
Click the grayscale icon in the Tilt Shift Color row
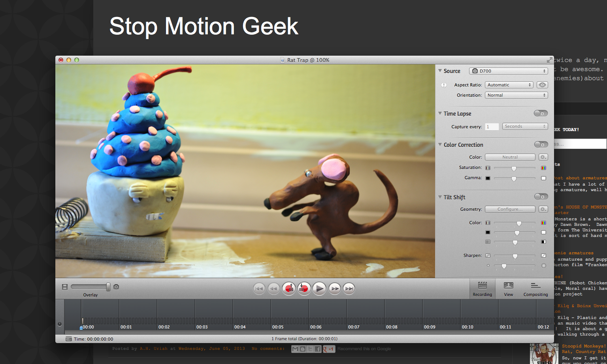coord(488,223)
